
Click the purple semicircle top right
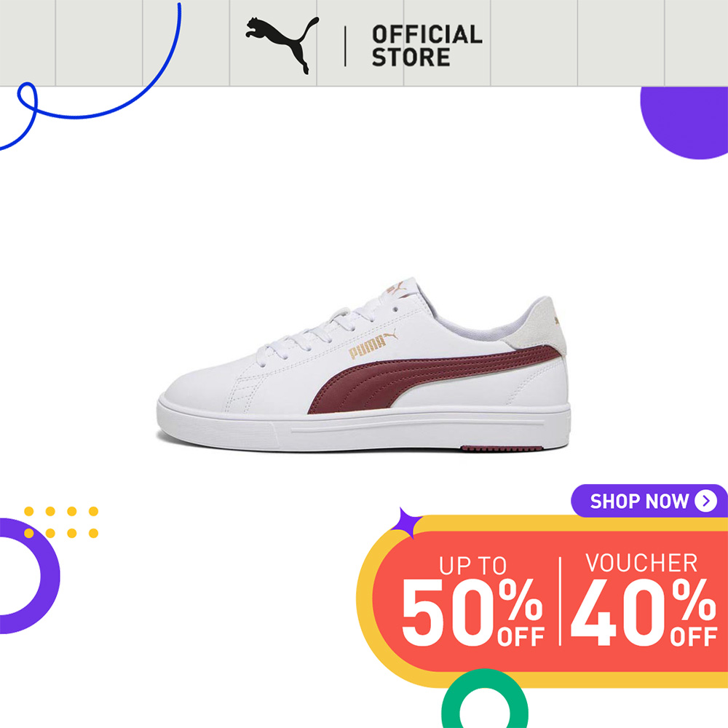click(x=684, y=122)
